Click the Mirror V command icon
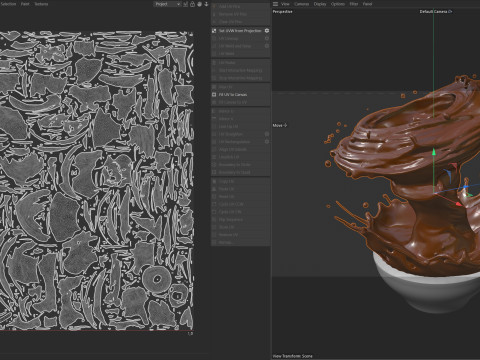 coord(214,119)
